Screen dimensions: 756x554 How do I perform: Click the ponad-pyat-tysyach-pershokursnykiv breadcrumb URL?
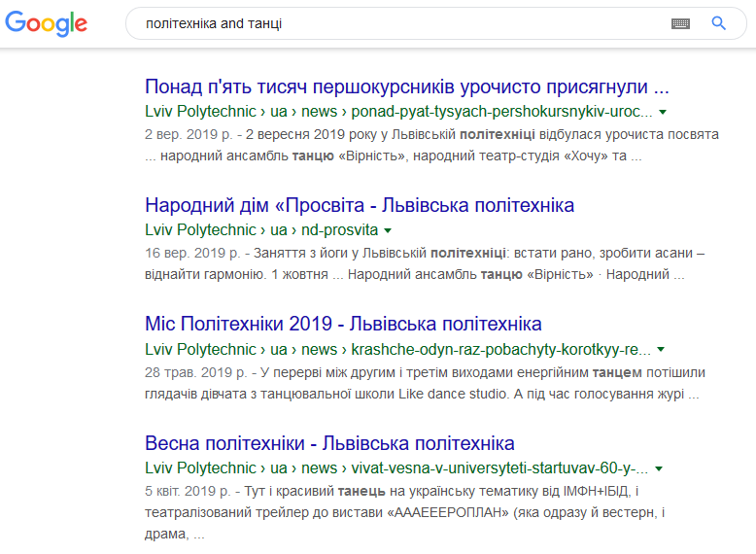pos(398,112)
